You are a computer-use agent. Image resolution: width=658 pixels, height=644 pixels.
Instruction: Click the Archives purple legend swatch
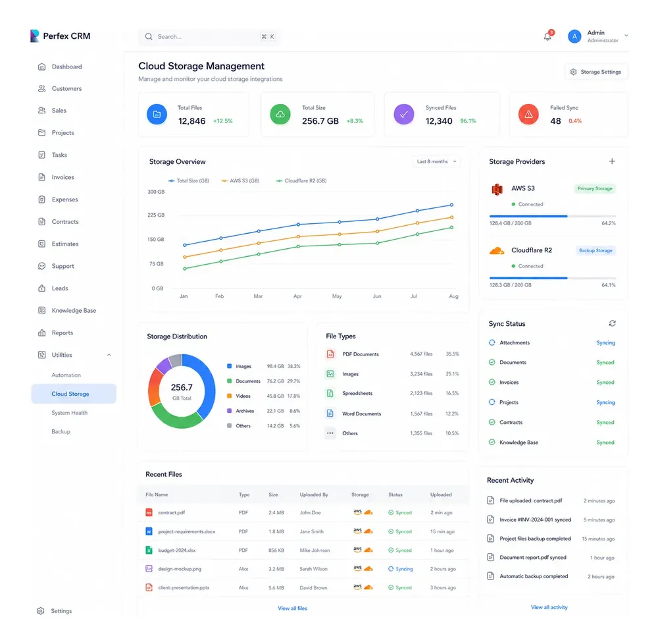point(229,411)
